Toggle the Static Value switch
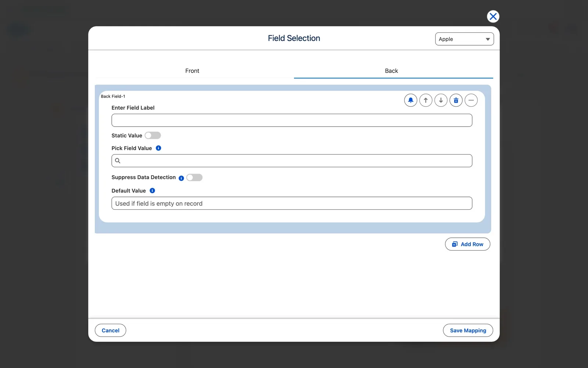 click(153, 135)
